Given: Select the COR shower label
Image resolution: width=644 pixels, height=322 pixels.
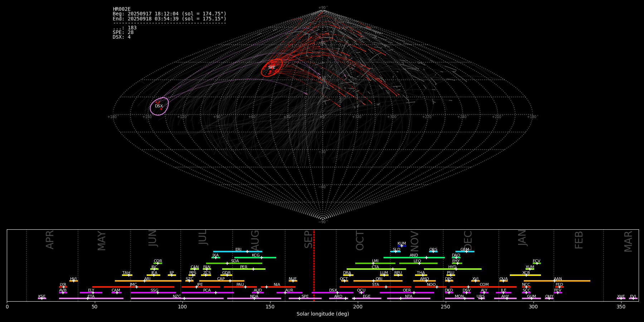Looking at the screenshot, I should [158, 261].
